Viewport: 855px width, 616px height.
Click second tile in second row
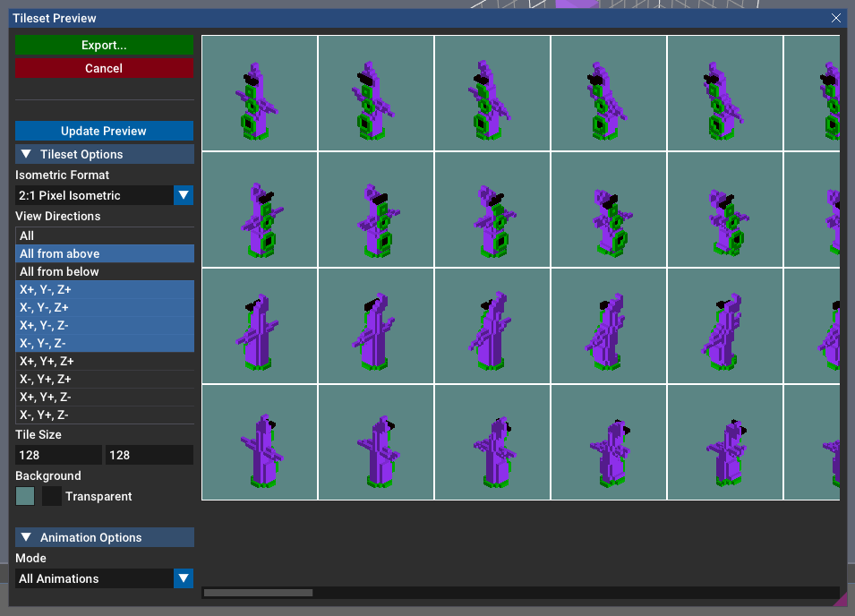pos(376,210)
